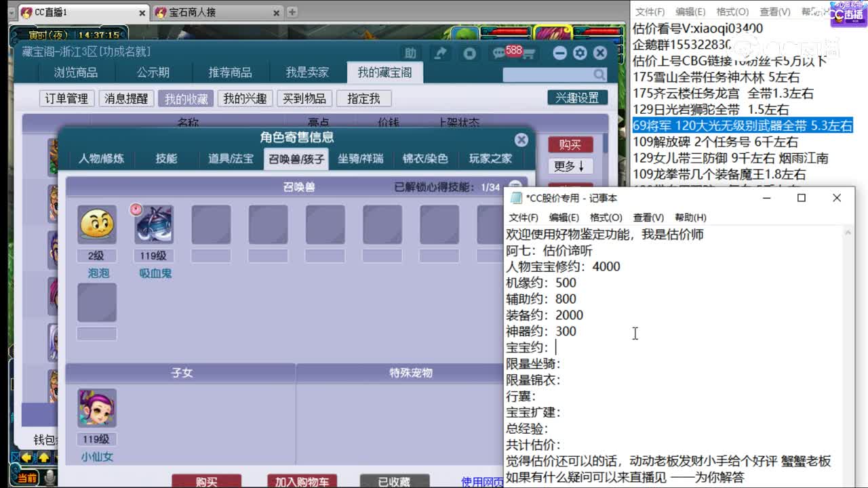The image size is (868, 488).
Task: Click the highlighted line 69将军 120大光无级别武器
Action: point(743,125)
